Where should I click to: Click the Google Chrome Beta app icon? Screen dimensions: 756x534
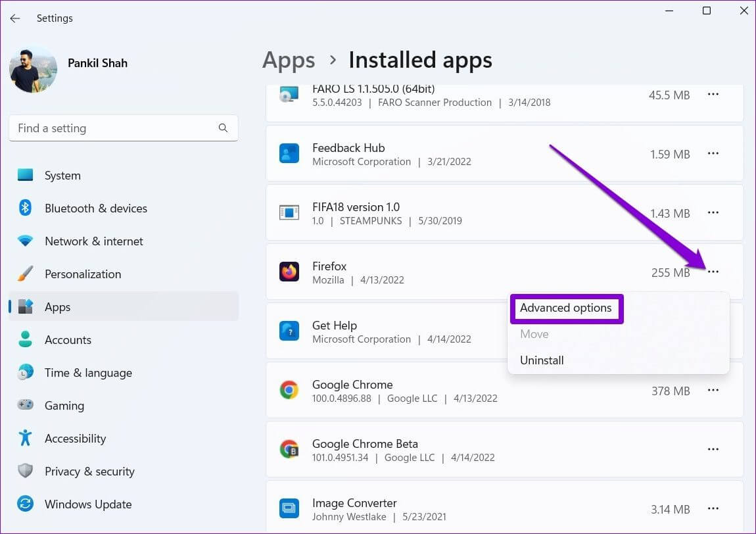pyautogui.click(x=289, y=449)
